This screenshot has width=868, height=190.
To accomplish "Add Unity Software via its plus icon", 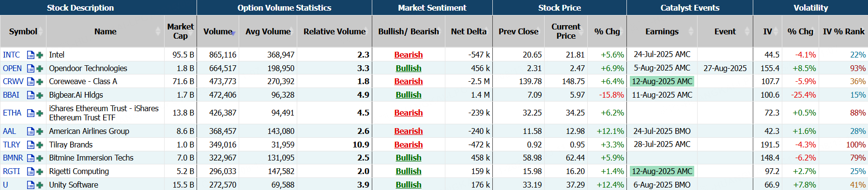I will (40, 185).
